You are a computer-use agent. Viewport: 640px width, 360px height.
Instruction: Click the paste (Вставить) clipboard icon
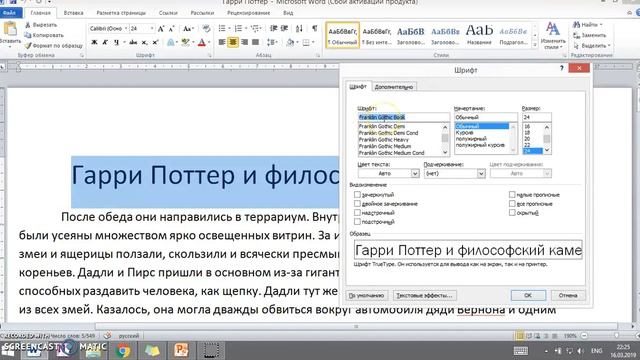pos(10,29)
